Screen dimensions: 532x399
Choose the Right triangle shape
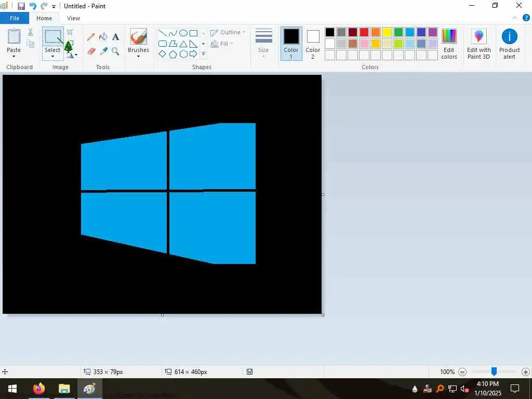coord(193,44)
